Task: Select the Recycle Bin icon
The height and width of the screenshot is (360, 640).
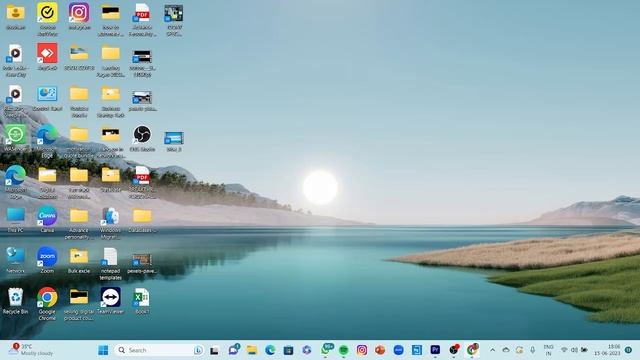Action: coord(16,297)
